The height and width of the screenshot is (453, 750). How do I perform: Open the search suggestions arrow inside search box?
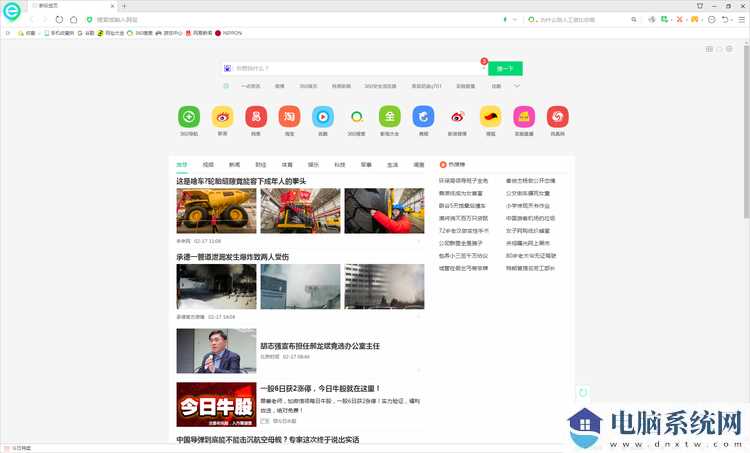tap(483, 68)
